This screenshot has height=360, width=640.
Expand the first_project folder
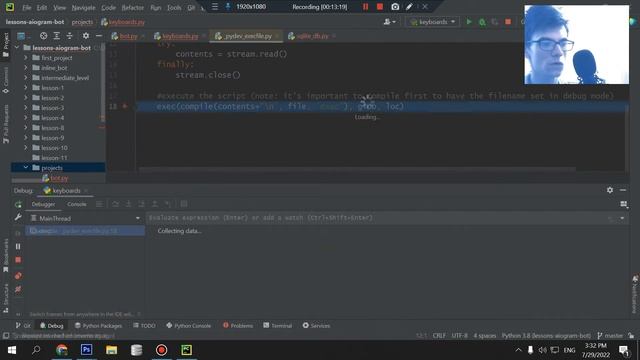(26, 58)
